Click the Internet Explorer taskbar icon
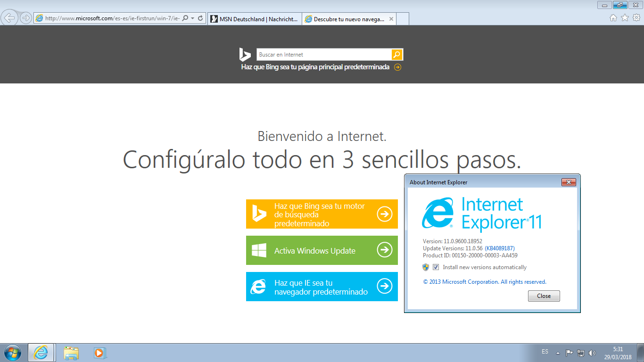644x362 pixels. click(41, 353)
